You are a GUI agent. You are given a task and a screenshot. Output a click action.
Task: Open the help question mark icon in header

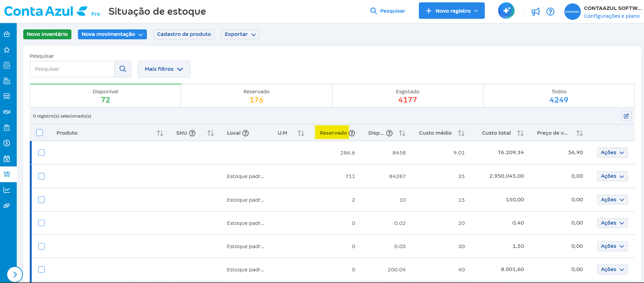[550, 12]
